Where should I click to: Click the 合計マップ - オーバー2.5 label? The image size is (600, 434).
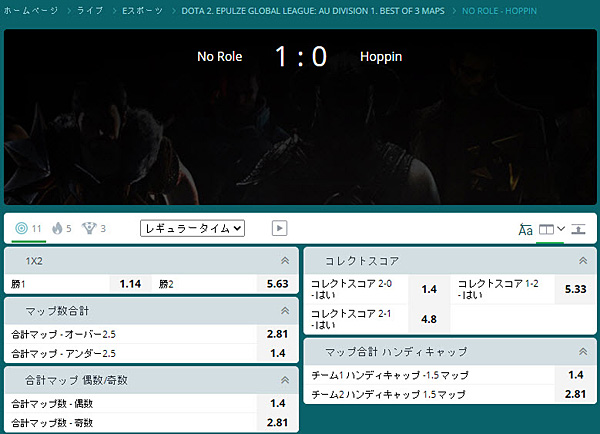tap(63, 334)
